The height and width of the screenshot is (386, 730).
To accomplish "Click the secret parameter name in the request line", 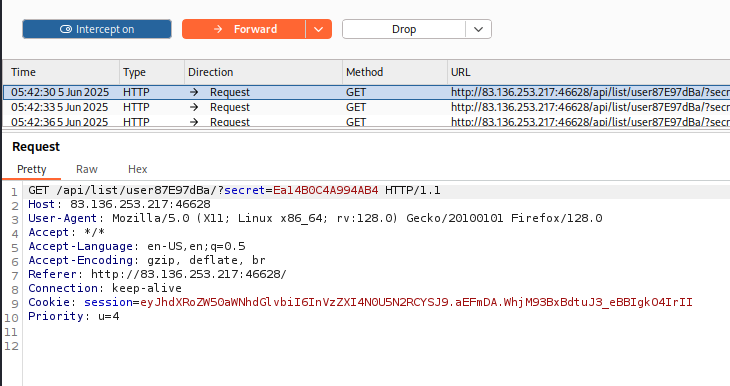I will [x=244, y=190].
